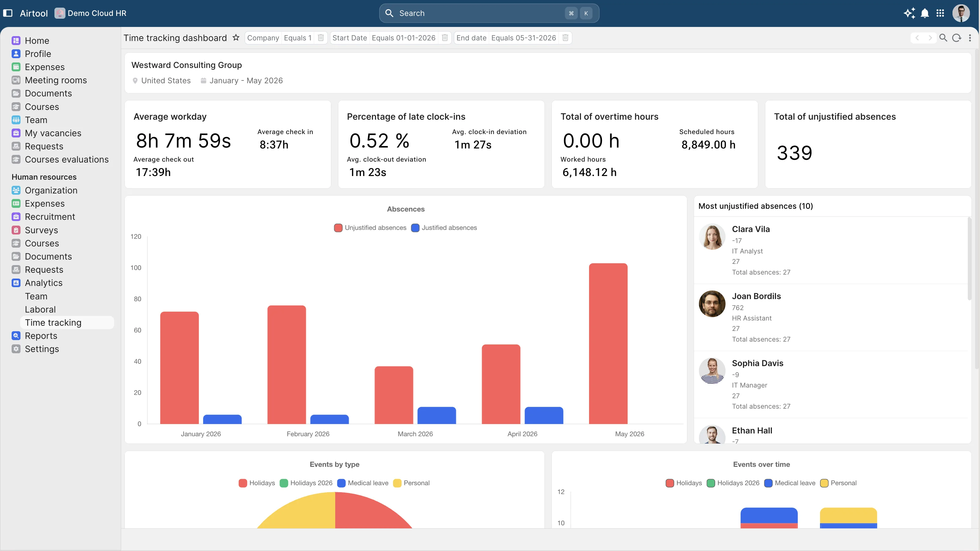
Task: Open Reports in sidebar
Action: (41, 335)
